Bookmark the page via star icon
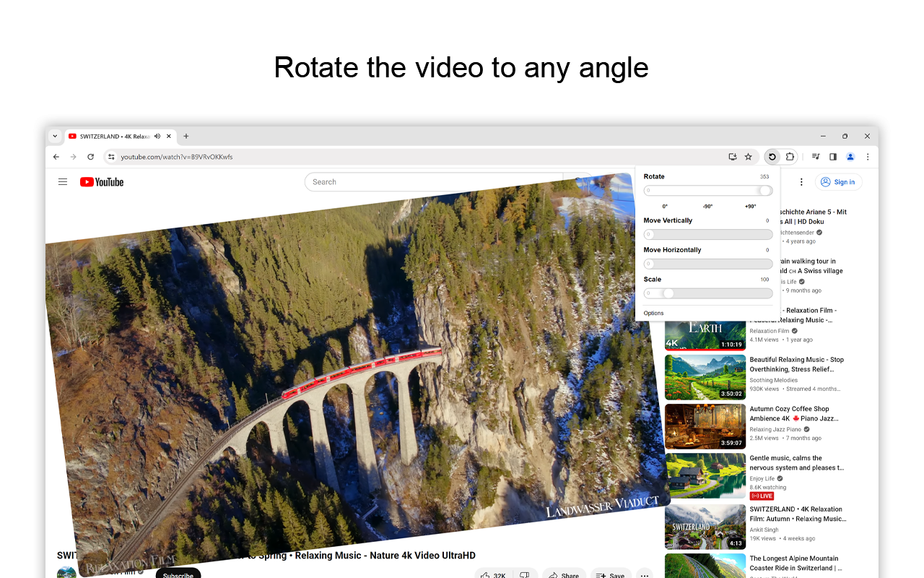 [748, 157]
